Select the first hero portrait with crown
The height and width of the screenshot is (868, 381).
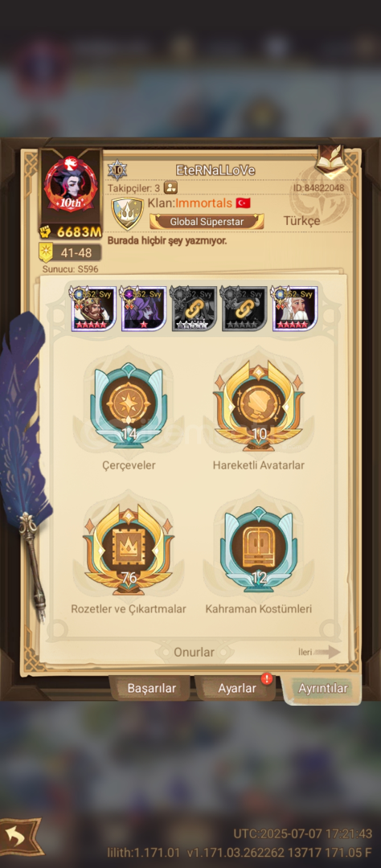[92, 309]
